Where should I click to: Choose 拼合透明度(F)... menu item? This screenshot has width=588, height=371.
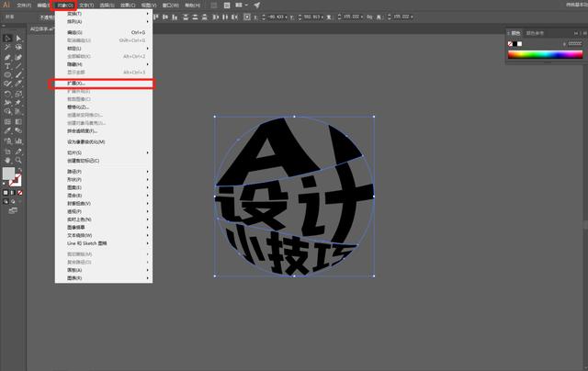click(x=104, y=131)
